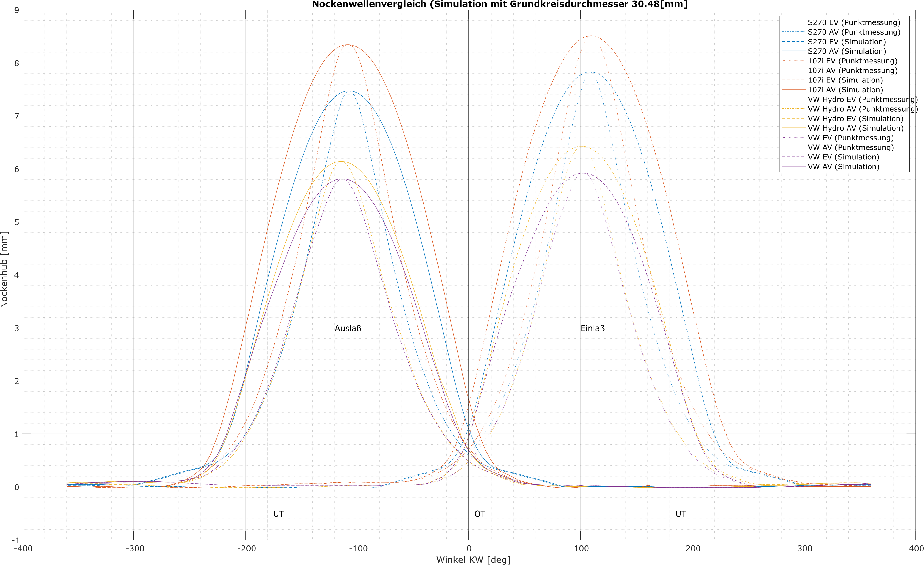The width and height of the screenshot is (924, 565).
Task: Select 107i AV (Punktmessung) legend entry
Action: coord(853,71)
